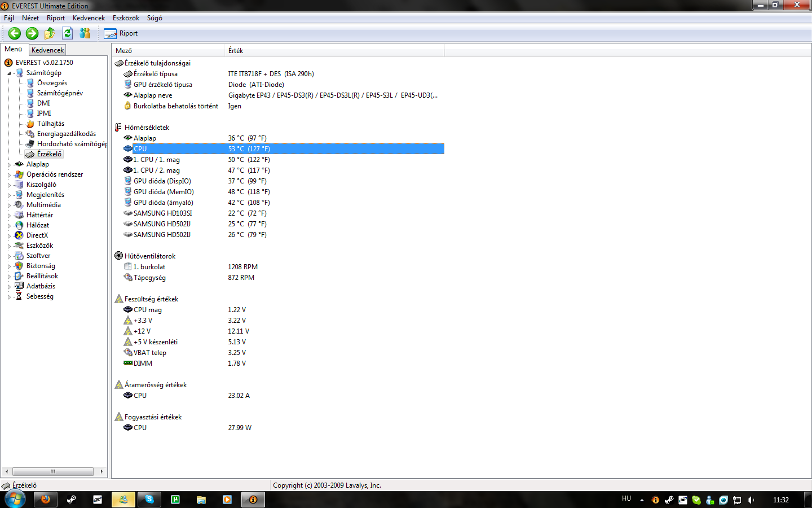Viewport: 812px width, 508px height.
Task: Collapse the Számítógép tree node
Action: tap(9, 73)
